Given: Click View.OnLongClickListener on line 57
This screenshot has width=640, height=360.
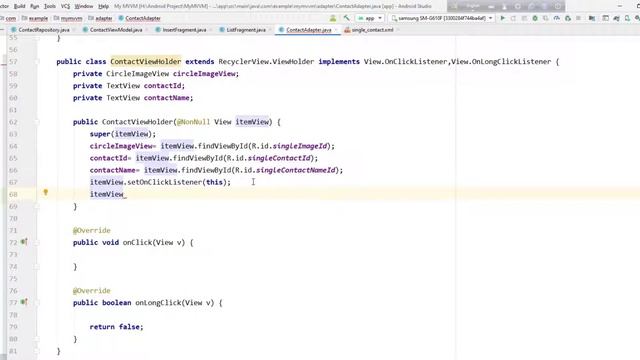Looking at the screenshot, I should tap(501, 62).
